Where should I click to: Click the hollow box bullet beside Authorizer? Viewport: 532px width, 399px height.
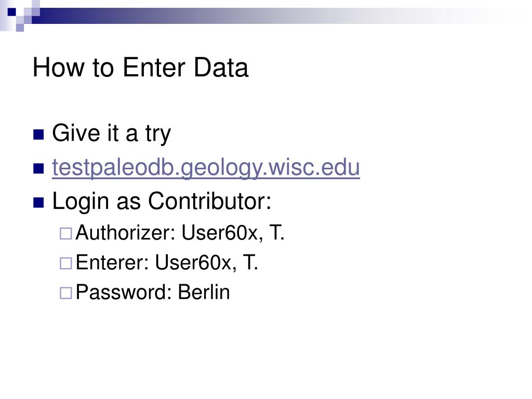coord(66,233)
